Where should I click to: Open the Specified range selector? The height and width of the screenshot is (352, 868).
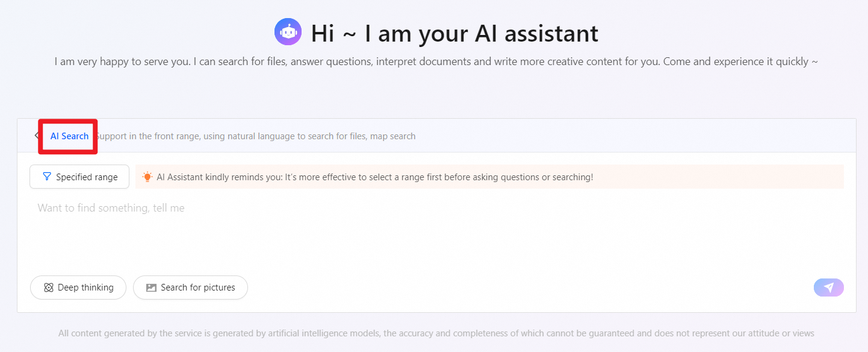(79, 177)
